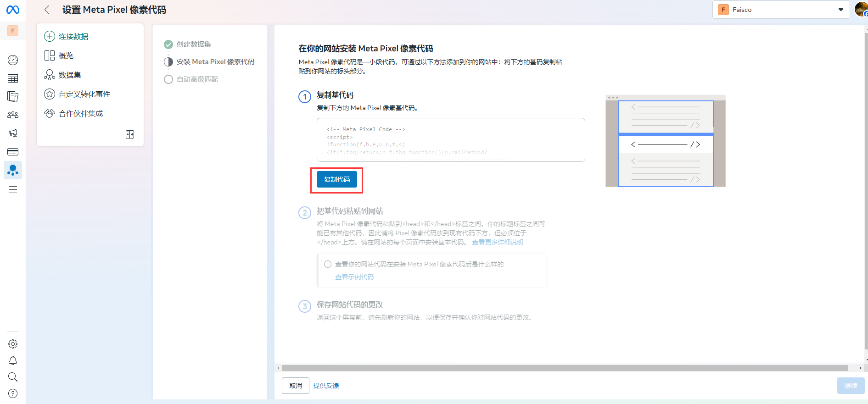Open the 查看示例代码 link
Viewport: 868px width, 404px height.
[x=354, y=277]
